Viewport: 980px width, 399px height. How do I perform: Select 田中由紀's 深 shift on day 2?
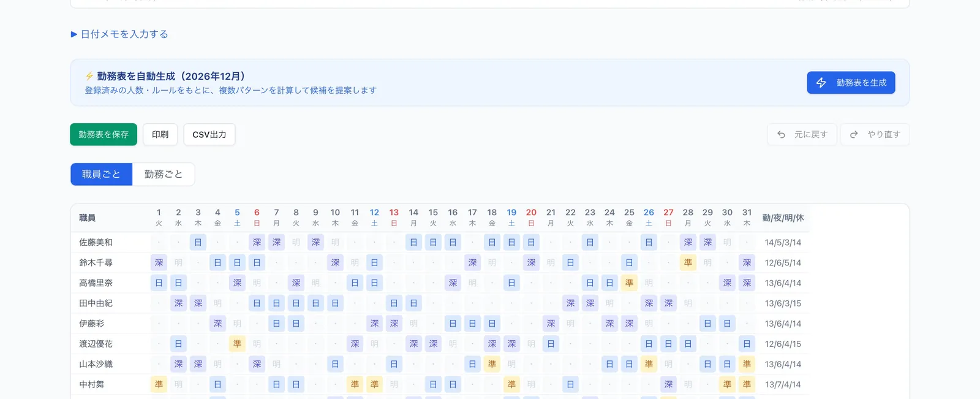tap(178, 303)
